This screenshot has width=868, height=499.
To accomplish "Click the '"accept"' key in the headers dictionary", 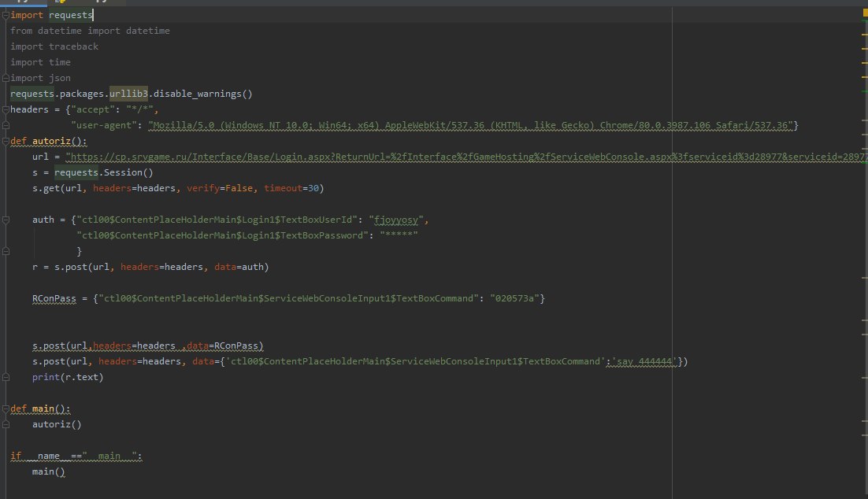I will [92, 109].
